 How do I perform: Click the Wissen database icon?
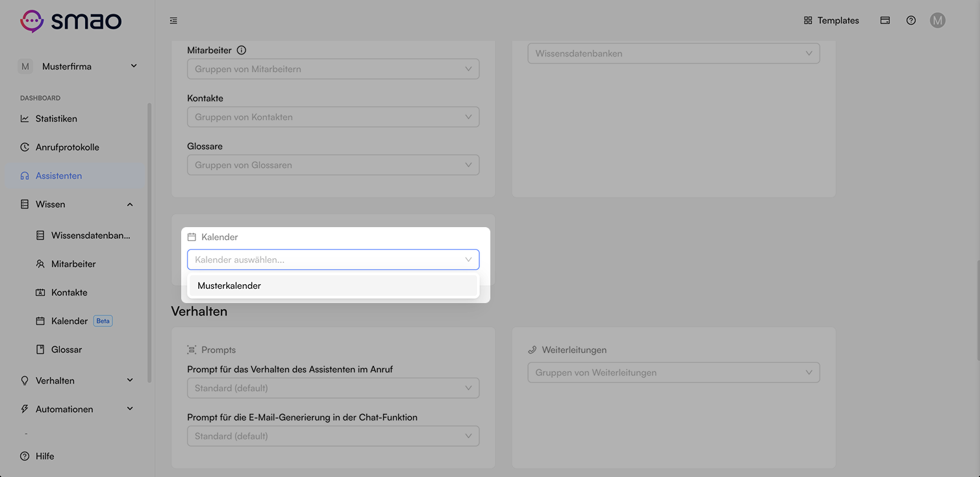pos(25,204)
